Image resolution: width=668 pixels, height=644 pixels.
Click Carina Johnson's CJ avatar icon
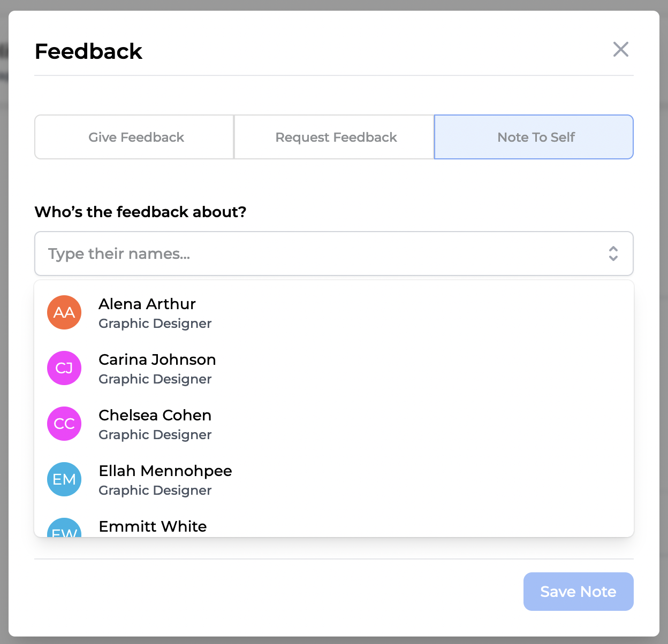click(64, 368)
